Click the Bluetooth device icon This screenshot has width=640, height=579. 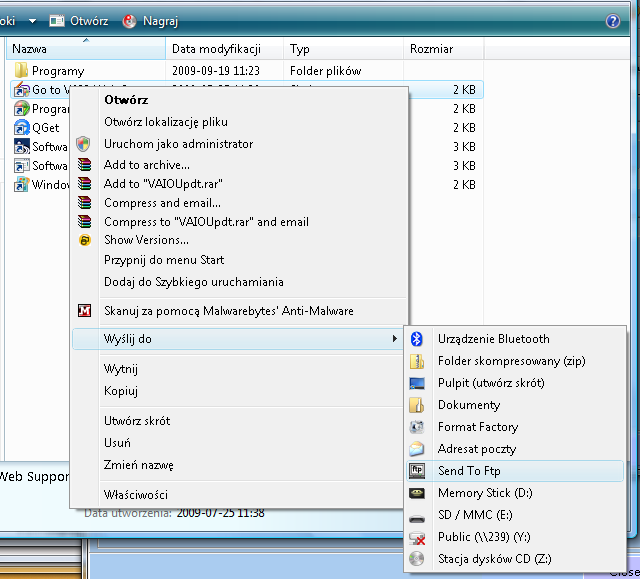pyautogui.click(x=416, y=339)
